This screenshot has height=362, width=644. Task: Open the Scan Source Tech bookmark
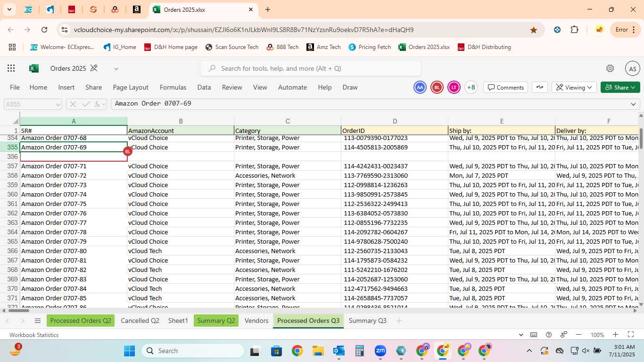click(x=232, y=47)
